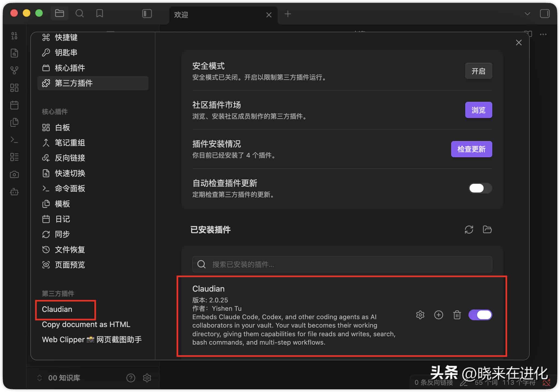Screen dimensions: 560x392
Task: Open 核心插件 settings section
Action: pyautogui.click(x=93, y=68)
